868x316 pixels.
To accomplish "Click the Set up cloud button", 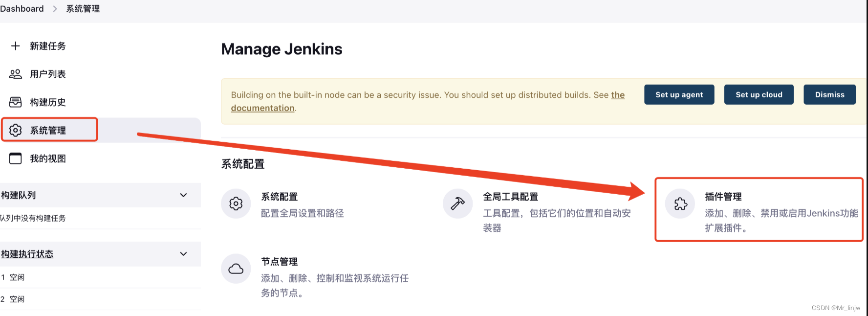I will point(759,94).
